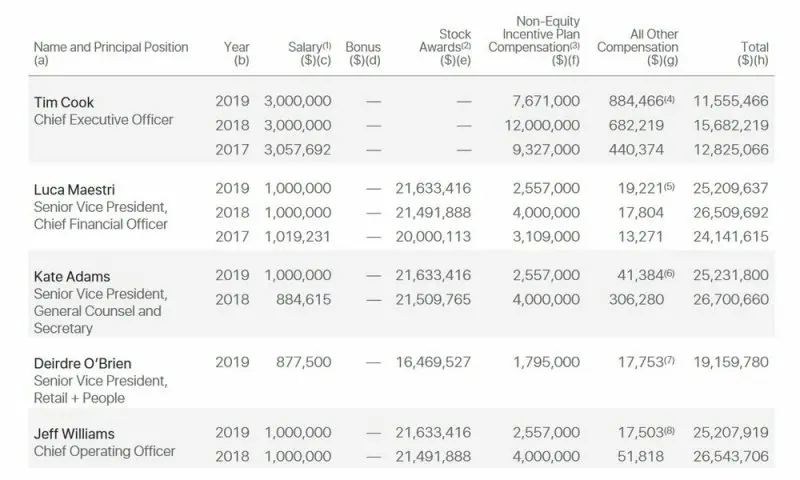Click the salary value 1,019,231
The image size is (800, 480).
pos(297,237)
